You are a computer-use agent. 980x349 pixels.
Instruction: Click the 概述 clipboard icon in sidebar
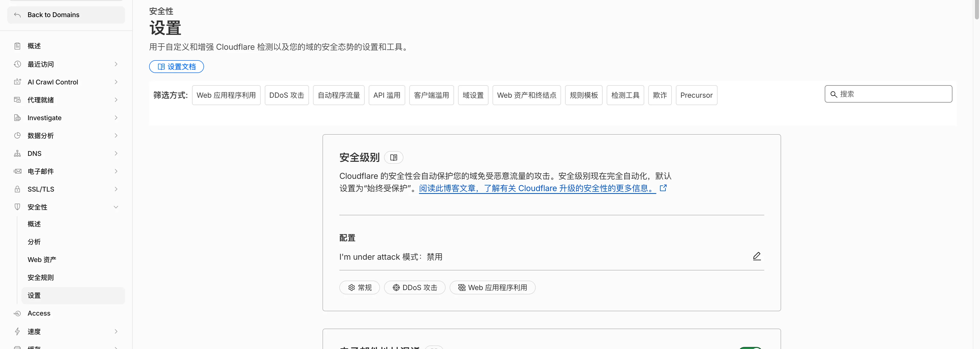(17, 46)
